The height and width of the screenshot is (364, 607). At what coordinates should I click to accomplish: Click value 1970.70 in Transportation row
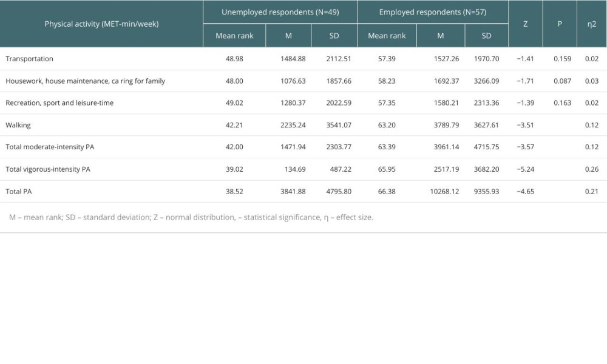(487, 59)
